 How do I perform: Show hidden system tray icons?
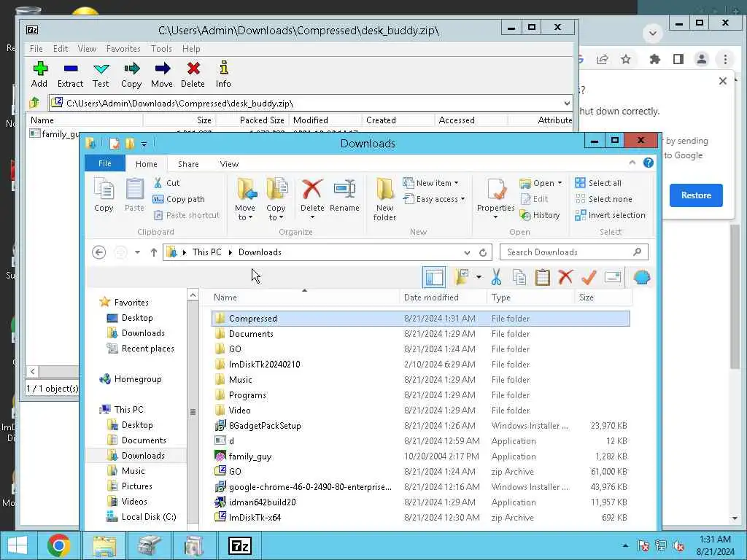(625, 545)
